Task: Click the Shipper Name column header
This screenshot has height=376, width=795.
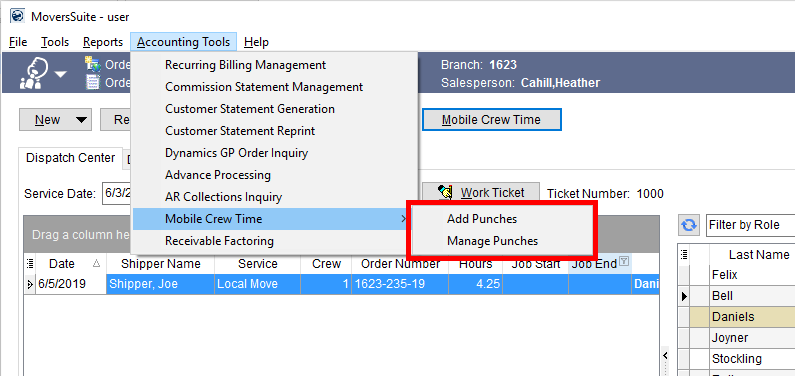Action: click(160, 264)
